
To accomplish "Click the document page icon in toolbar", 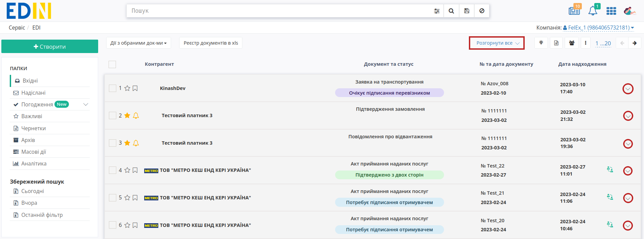I will (556, 43).
